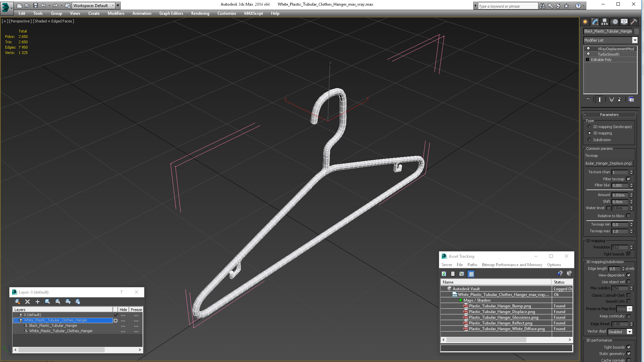This screenshot has height=362, width=644.
Task: Click the object color swatch
Action: (x=636, y=31)
